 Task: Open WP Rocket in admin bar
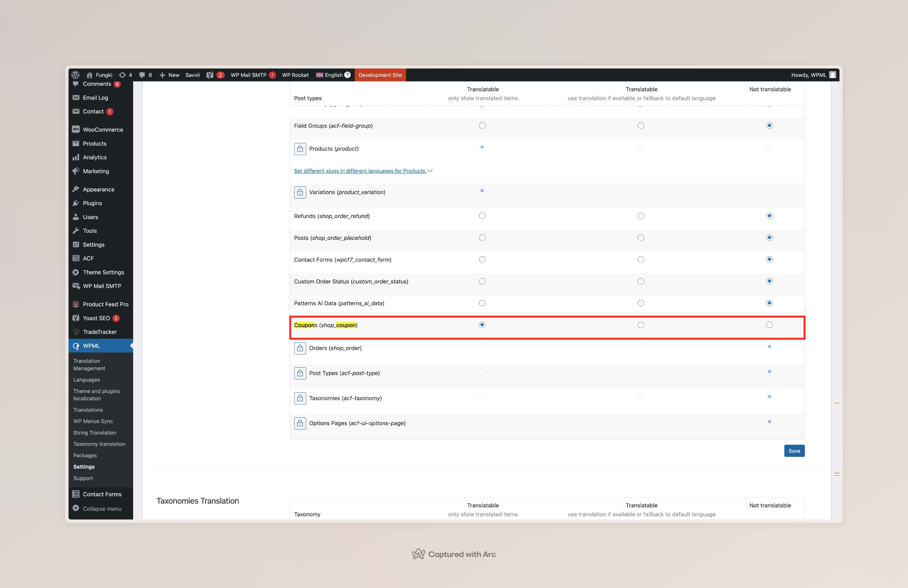pyautogui.click(x=295, y=75)
